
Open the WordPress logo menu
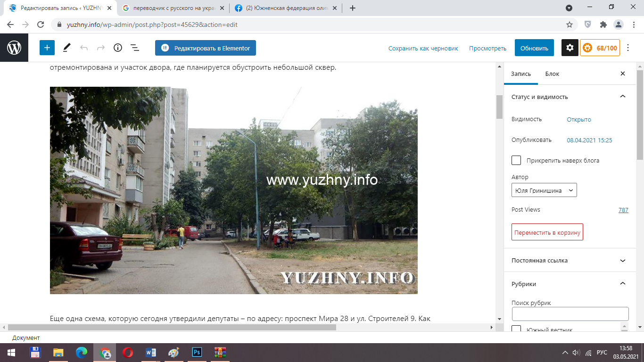coord(14,48)
